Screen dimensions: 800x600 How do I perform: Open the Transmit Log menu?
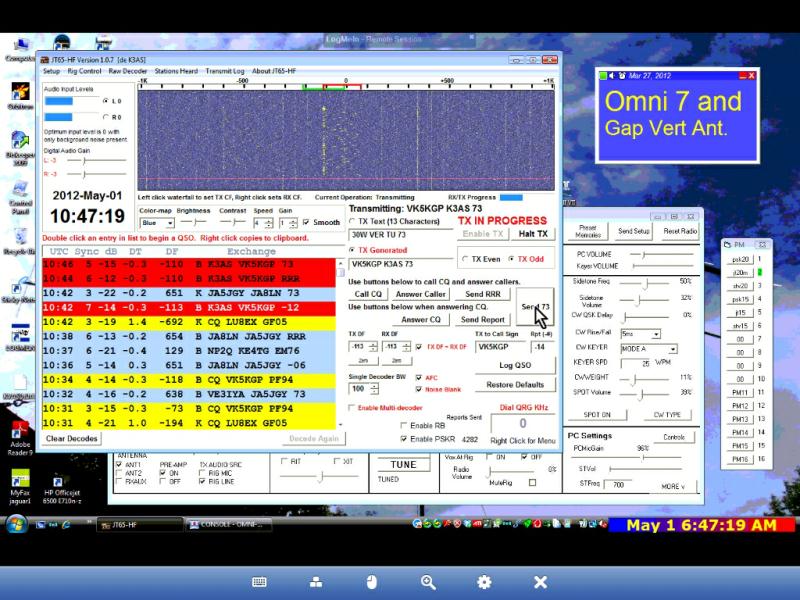click(225, 71)
